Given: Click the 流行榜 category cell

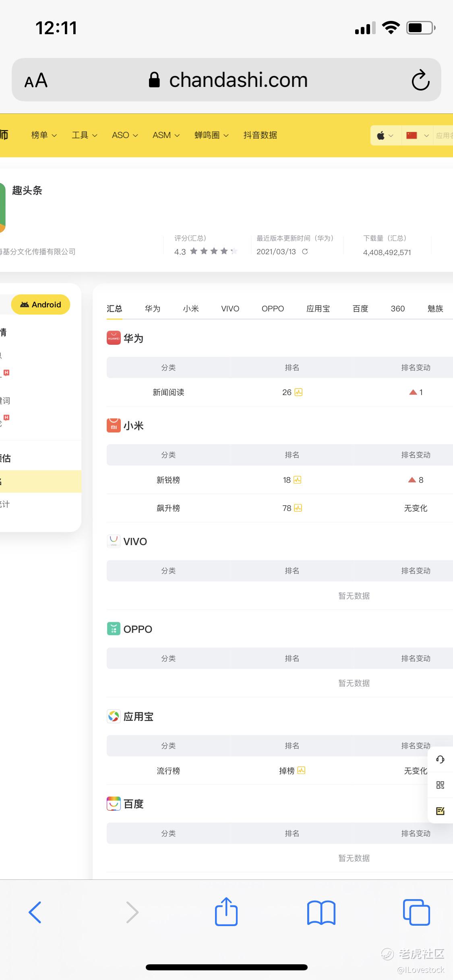Looking at the screenshot, I should point(168,770).
